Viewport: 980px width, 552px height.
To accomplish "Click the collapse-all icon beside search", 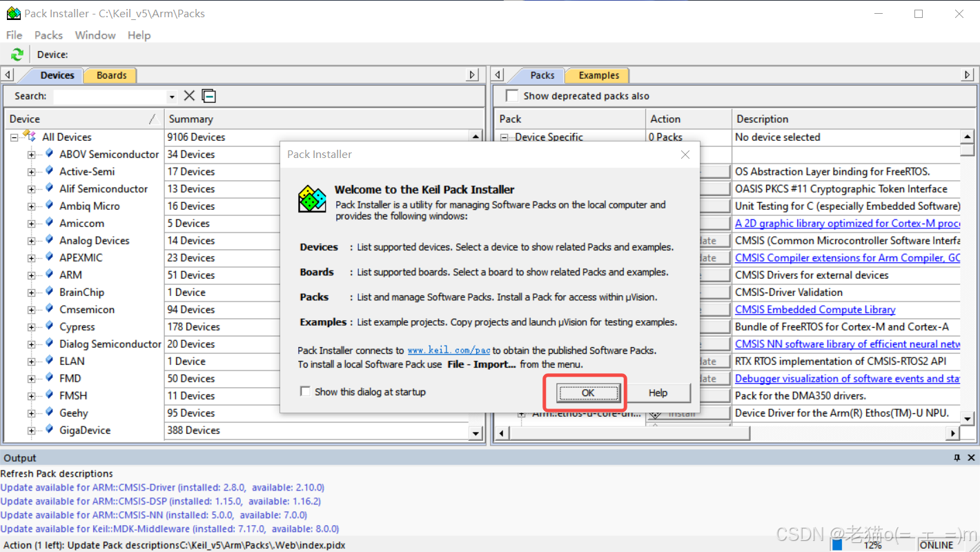I will pyautogui.click(x=209, y=96).
